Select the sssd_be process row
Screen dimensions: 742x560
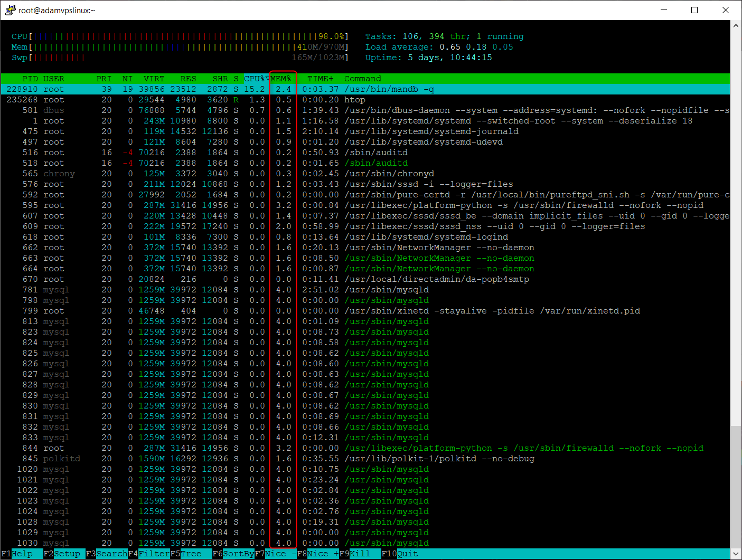point(365,216)
